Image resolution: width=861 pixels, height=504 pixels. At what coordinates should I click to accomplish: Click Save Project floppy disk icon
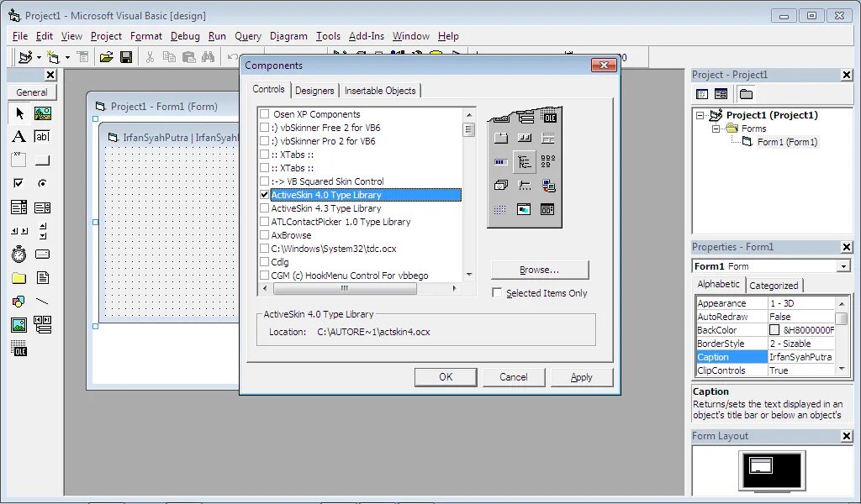[x=126, y=57]
